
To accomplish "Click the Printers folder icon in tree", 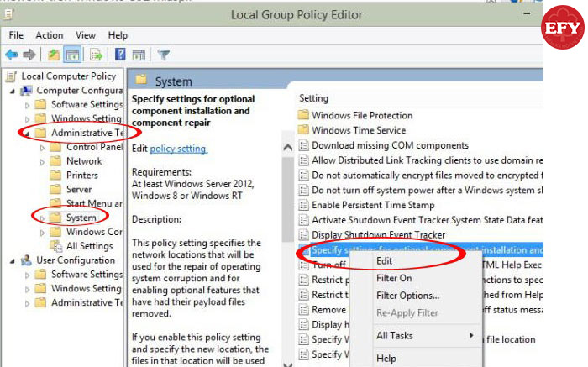I will 55,175.
